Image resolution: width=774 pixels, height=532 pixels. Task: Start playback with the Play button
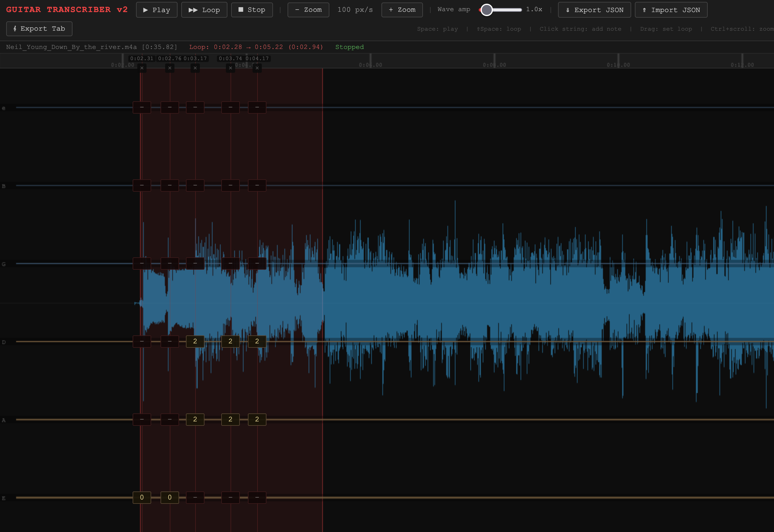click(x=156, y=10)
